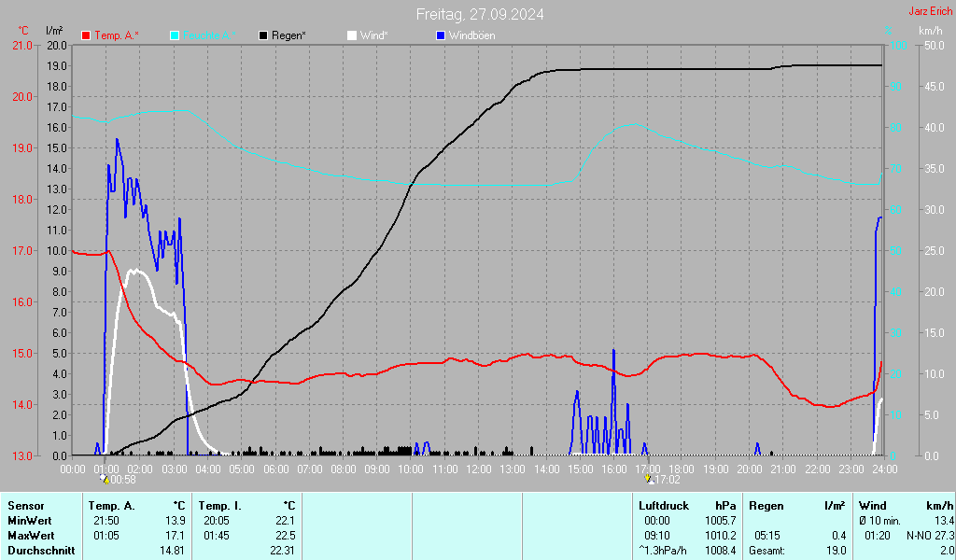Click the Jarz Erich author label
The width and height of the screenshot is (956, 560).
[931, 11]
